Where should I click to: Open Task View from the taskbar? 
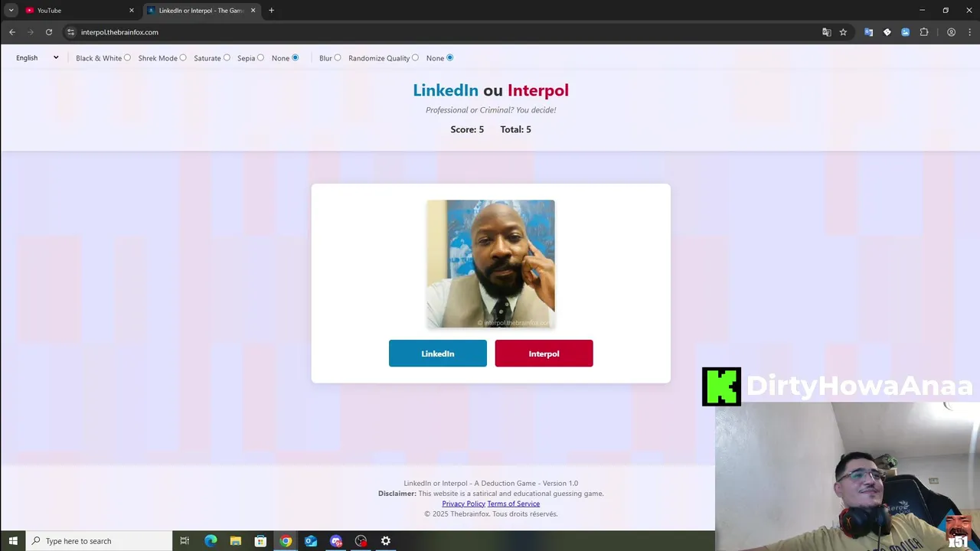185,541
